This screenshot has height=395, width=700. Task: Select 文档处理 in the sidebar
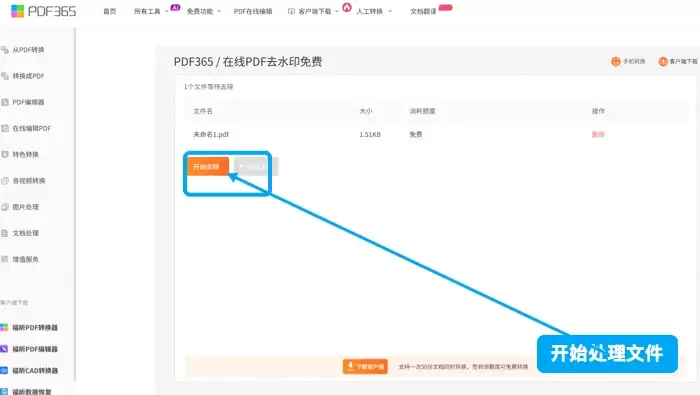(25, 233)
